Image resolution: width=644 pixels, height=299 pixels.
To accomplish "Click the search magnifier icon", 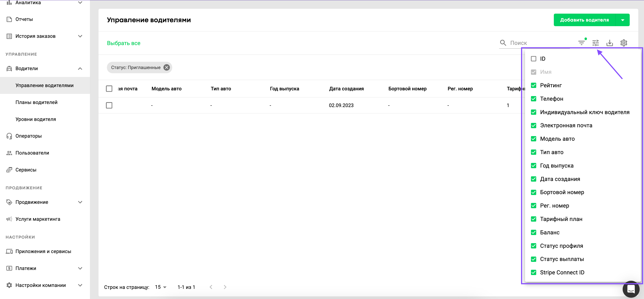I will (503, 43).
